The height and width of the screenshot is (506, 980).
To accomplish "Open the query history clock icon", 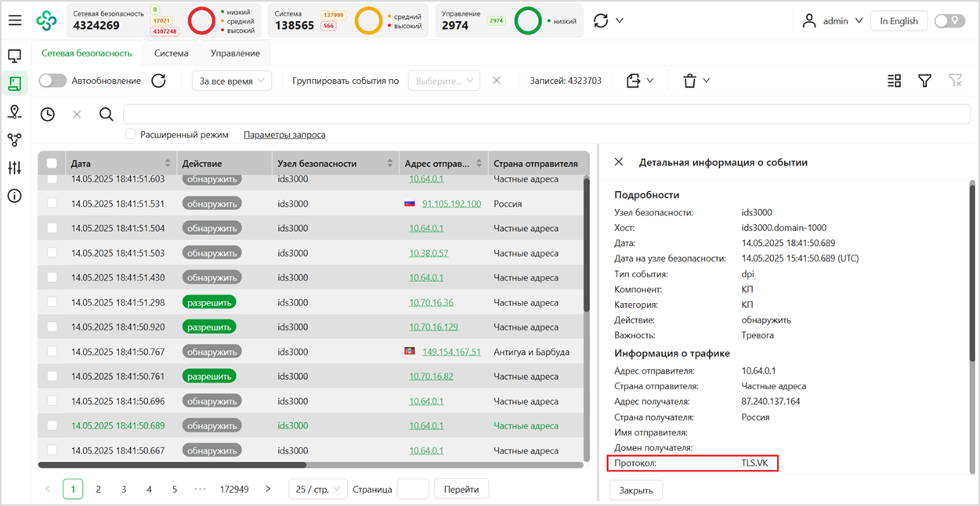I will pyautogui.click(x=48, y=114).
